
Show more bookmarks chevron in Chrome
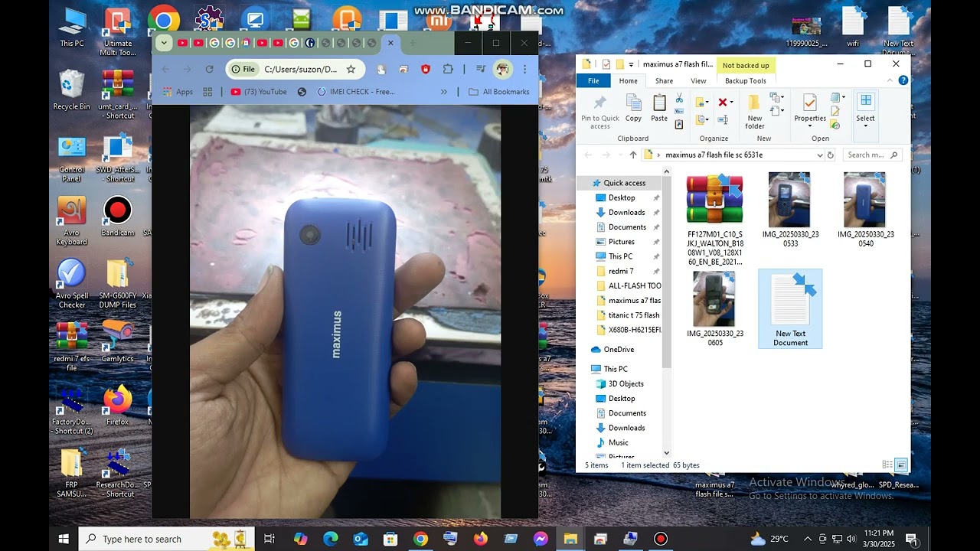point(443,92)
